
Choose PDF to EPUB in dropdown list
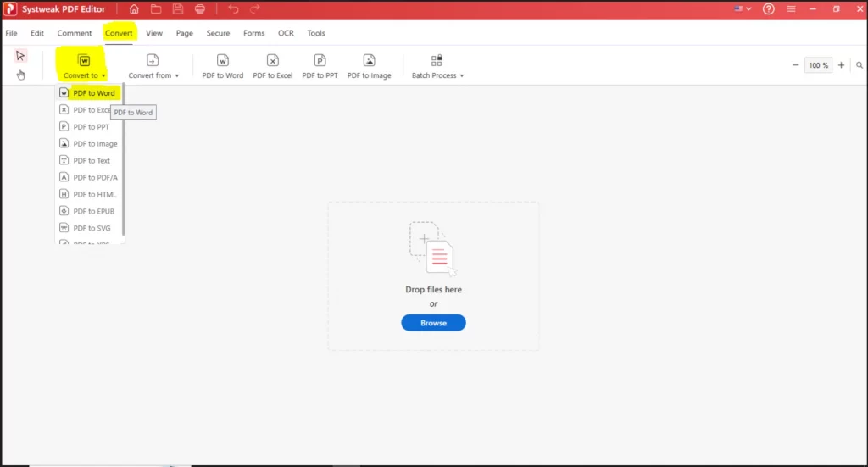pyautogui.click(x=88, y=211)
